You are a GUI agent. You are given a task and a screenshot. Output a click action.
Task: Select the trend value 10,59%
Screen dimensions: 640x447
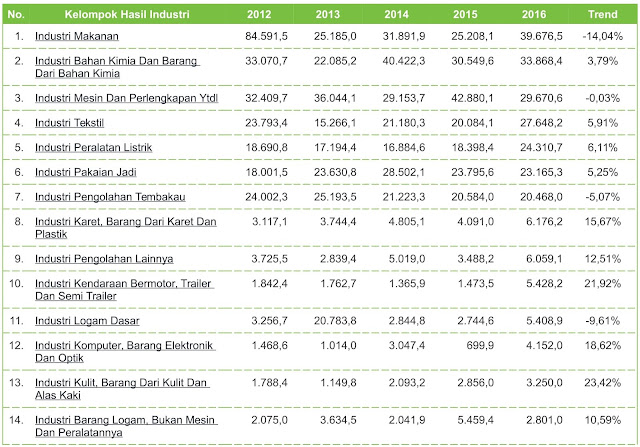click(x=602, y=420)
